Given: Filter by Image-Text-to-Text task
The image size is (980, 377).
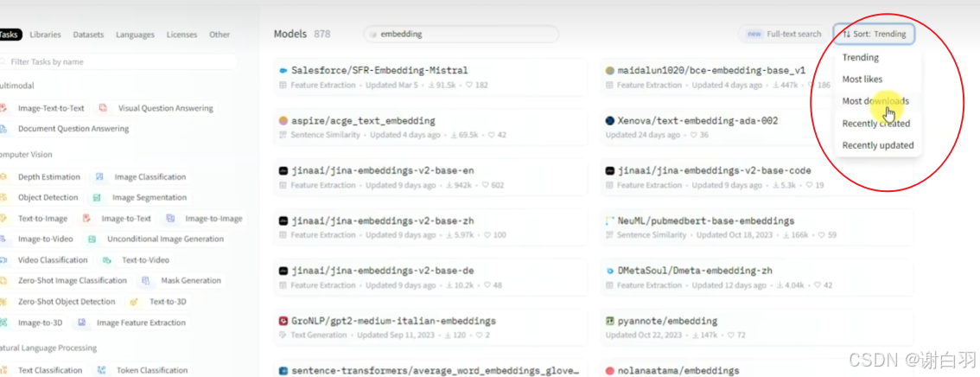Looking at the screenshot, I should [42, 108].
